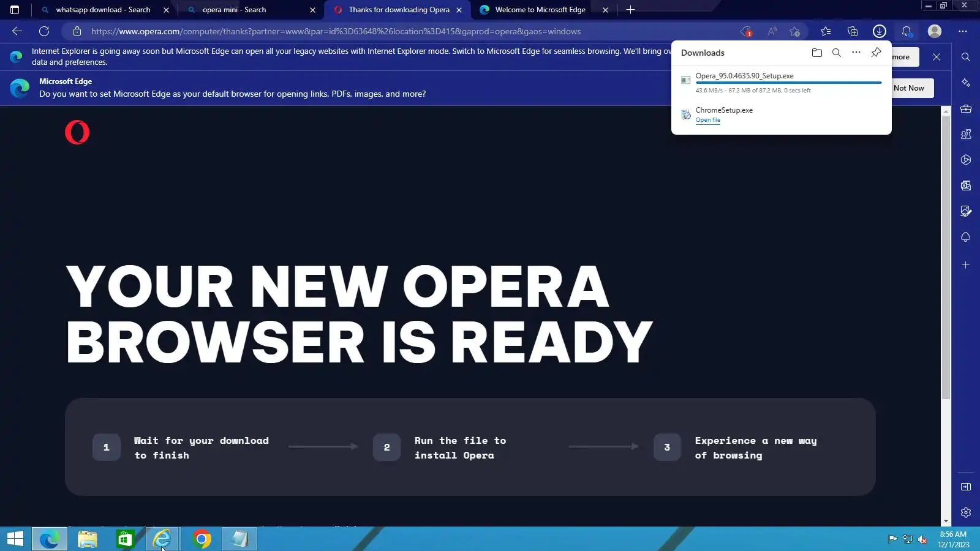View site information lock icon
980x551 pixels.
(77, 31)
